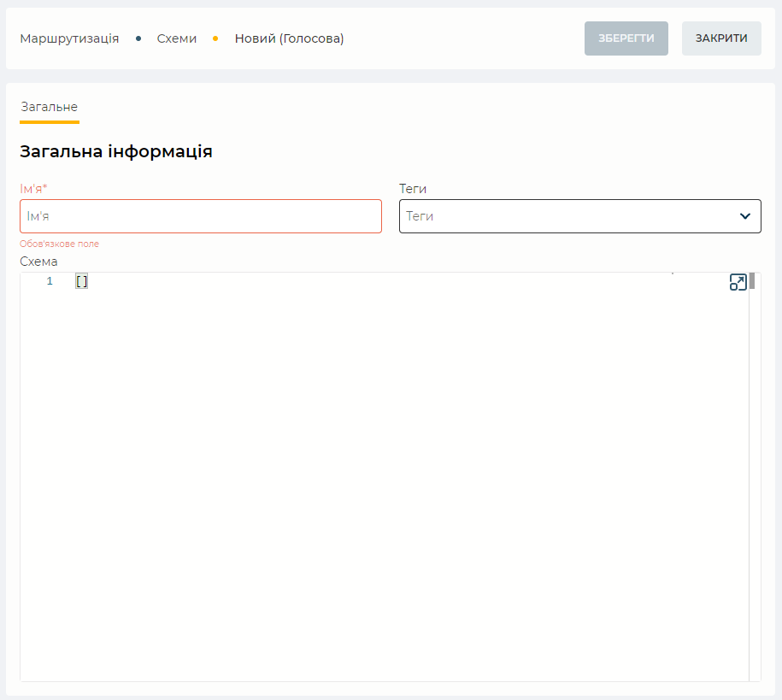Place cursor on the [] code in line 1
The image size is (782, 700).
(82, 281)
